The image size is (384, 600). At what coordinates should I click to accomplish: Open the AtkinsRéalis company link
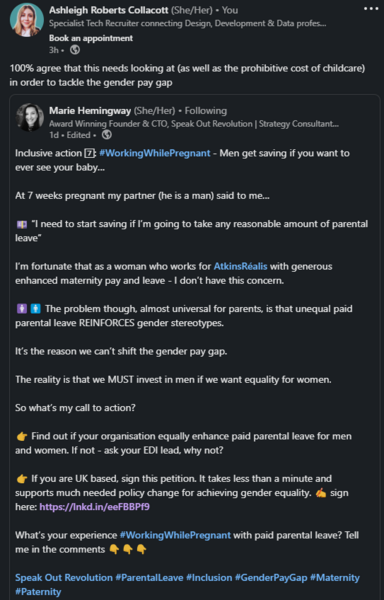240,266
